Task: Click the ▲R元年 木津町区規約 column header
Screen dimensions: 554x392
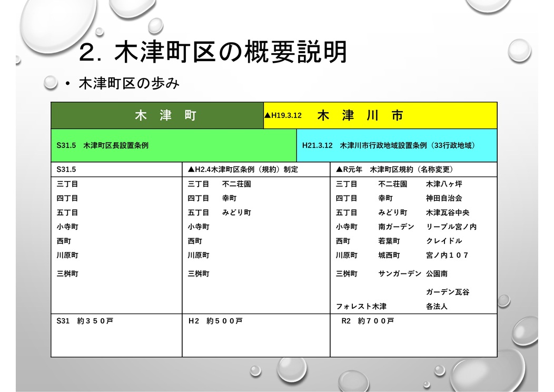Action: [x=394, y=170]
